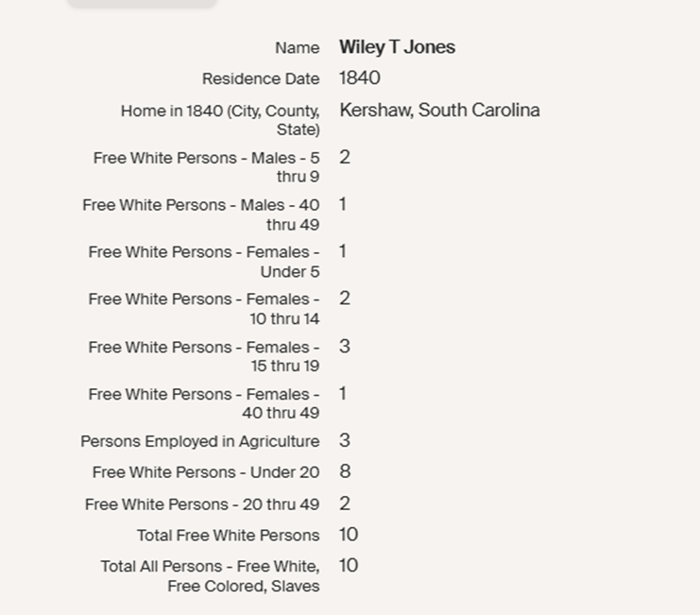This screenshot has width=700, height=615.
Task: Select the Residence Date label
Action: (260, 79)
